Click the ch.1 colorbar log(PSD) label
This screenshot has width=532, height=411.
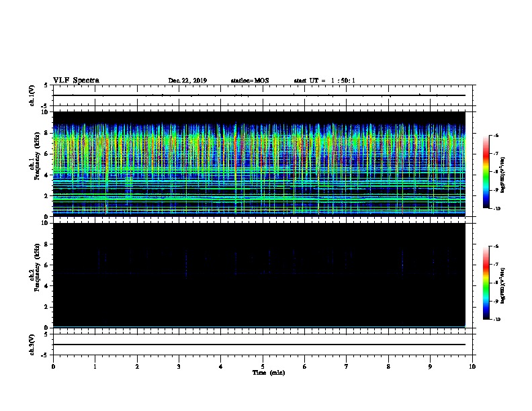point(502,175)
